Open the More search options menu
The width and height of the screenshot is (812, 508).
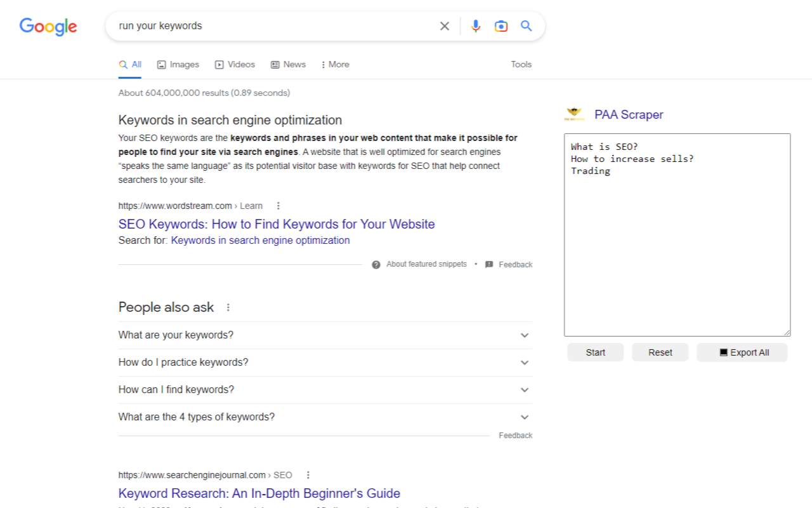(335, 64)
